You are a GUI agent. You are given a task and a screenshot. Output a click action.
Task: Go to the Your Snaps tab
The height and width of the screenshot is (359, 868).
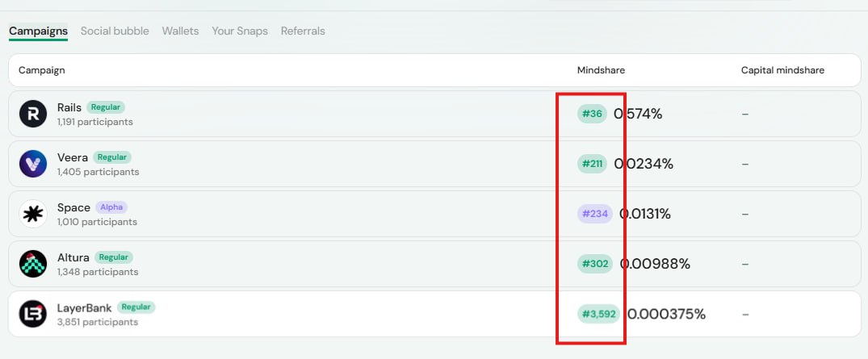240,31
